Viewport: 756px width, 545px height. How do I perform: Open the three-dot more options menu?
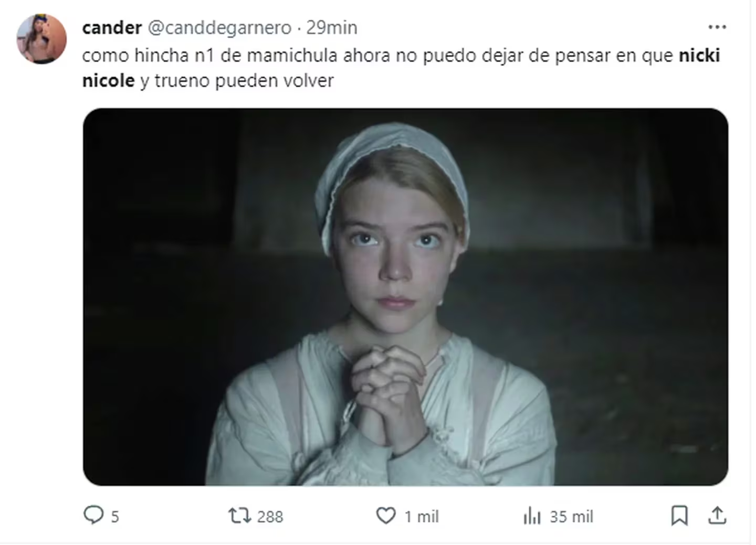[x=717, y=27]
